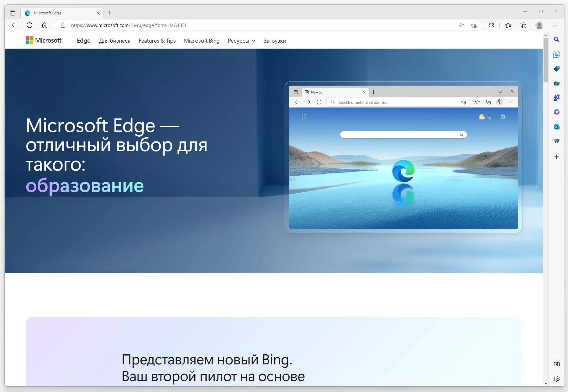Open the Extensions puzzle icon
The height and width of the screenshot is (392, 568).
tap(491, 25)
